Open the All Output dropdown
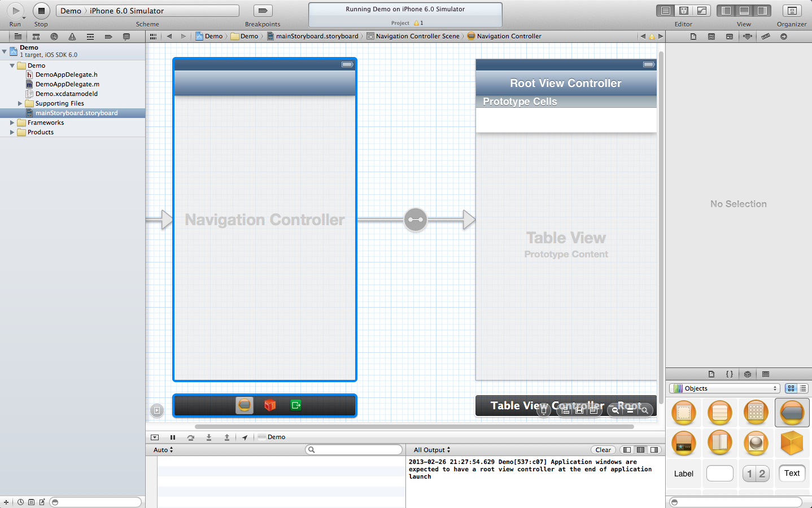Image resolution: width=812 pixels, height=508 pixels. [432, 450]
